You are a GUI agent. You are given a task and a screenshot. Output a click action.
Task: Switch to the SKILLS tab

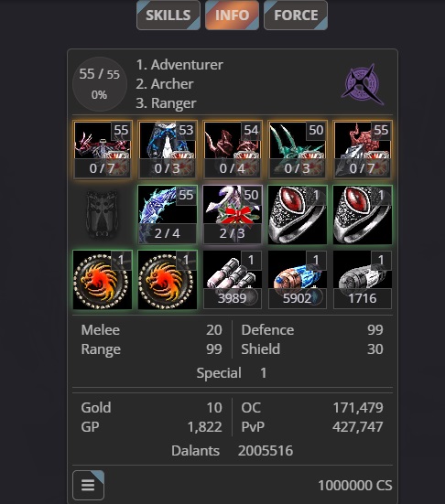point(168,16)
